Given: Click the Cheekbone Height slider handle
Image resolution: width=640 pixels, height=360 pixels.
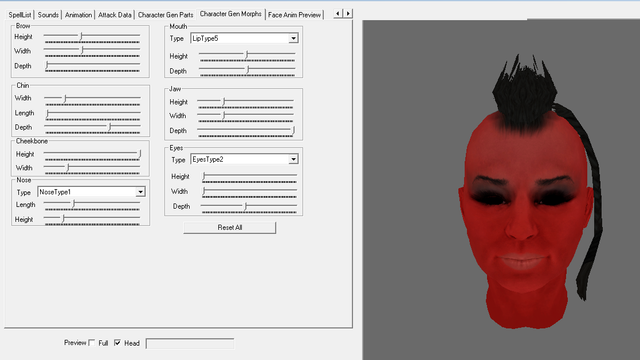Looking at the screenshot, I should coord(140,154).
